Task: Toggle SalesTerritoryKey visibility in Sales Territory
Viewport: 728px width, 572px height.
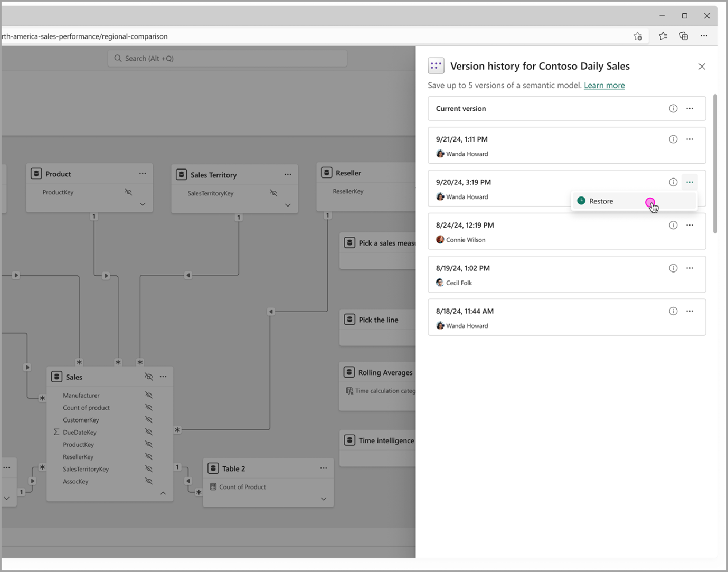Action: coord(273,193)
